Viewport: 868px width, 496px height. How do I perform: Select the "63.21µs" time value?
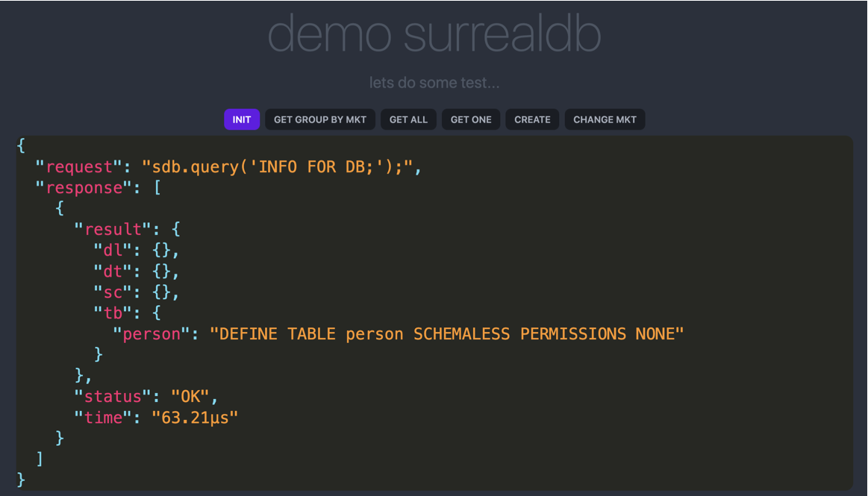tap(195, 418)
